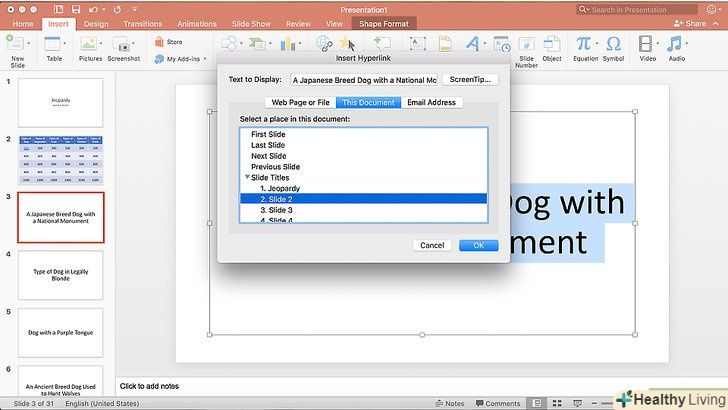
Task: Collapse the Slide Titles tree
Action: pyautogui.click(x=248, y=177)
